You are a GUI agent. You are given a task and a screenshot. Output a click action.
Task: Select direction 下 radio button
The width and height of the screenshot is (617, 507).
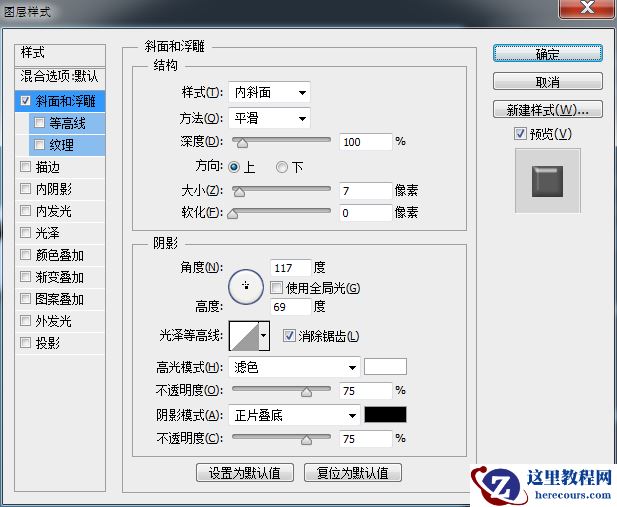282,167
